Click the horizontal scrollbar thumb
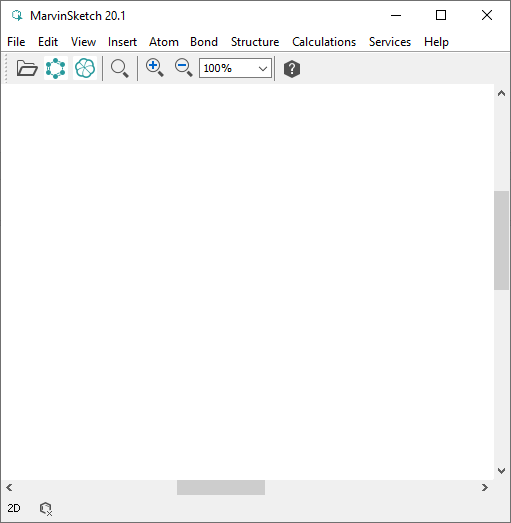The image size is (511, 523). pyautogui.click(x=221, y=488)
